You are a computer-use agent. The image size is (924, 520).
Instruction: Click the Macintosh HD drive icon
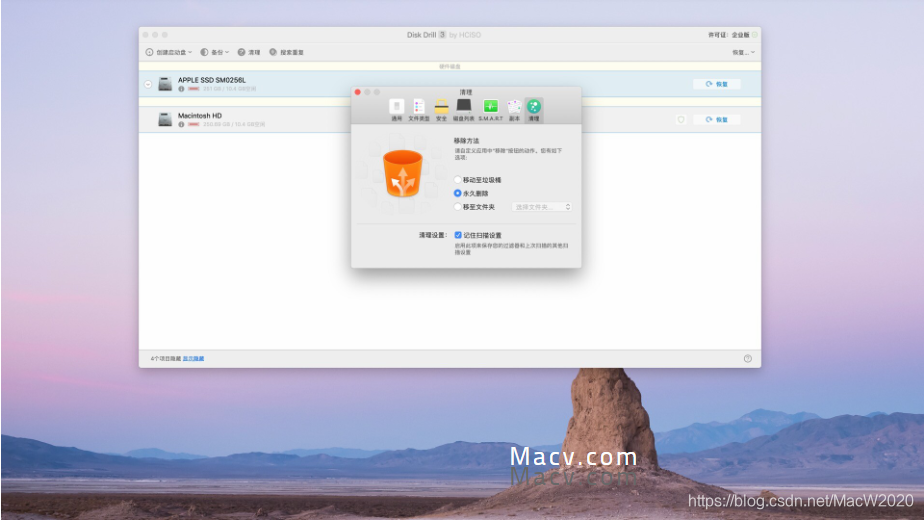tap(165, 119)
